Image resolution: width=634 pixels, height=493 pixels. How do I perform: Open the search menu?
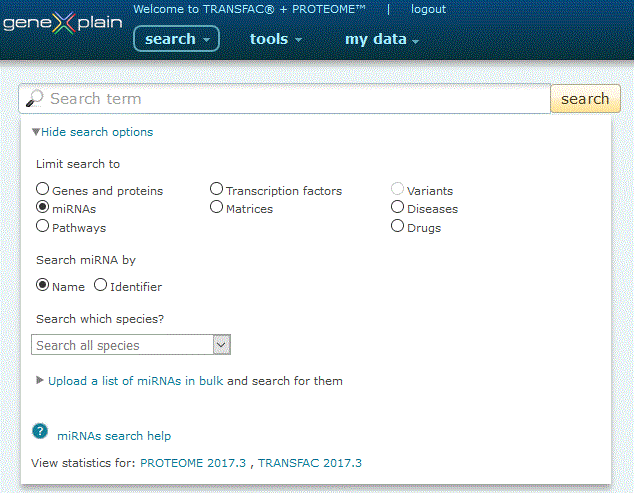click(177, 39)
